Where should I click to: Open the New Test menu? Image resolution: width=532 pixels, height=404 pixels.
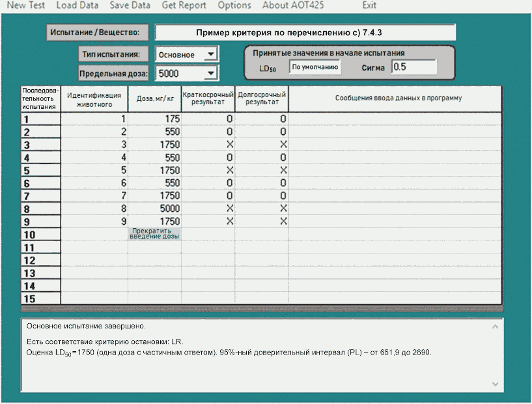click(25, 5)
